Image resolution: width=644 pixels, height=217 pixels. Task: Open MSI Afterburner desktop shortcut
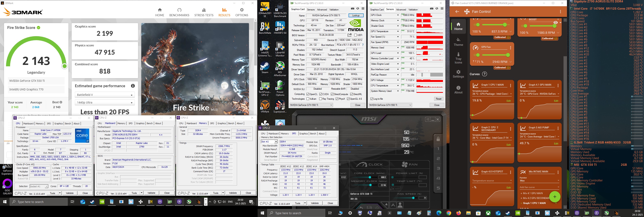click(x=280, y=69)
